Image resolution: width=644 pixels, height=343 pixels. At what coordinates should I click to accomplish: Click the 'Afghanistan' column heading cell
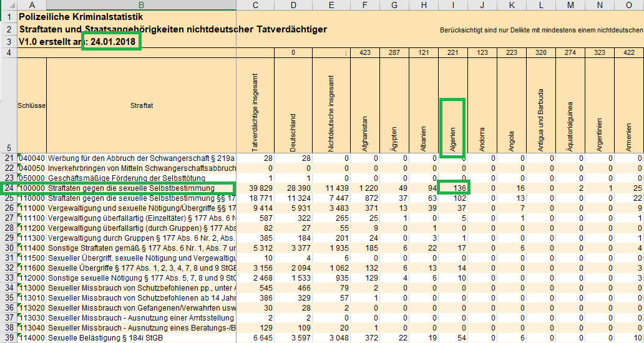[x=365, y=105]
